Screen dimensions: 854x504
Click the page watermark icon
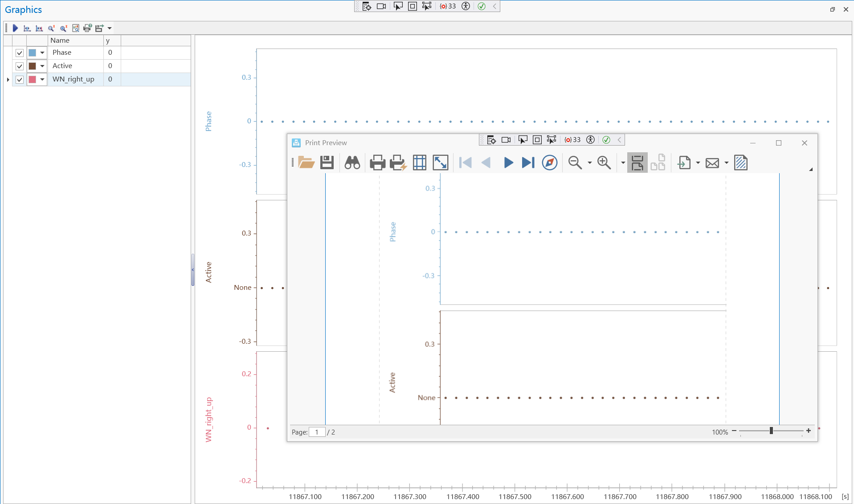(x=740, y=163)
